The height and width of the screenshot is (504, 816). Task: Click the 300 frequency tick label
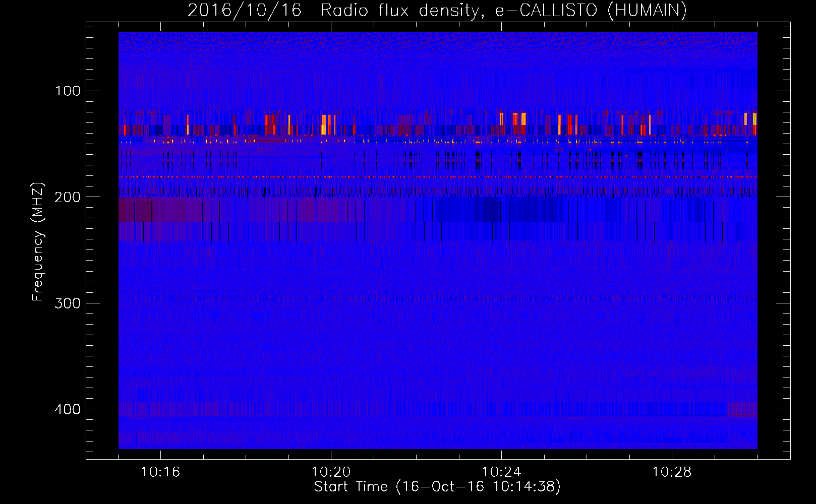(x=68, y=303)
